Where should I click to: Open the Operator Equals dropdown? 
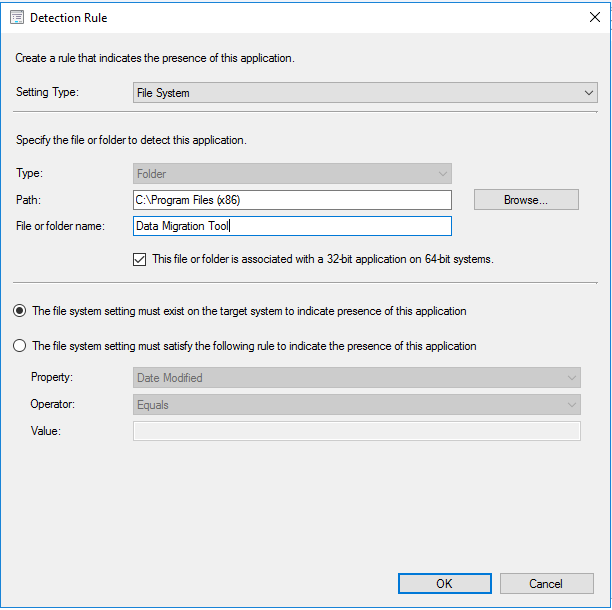click(x=357, y=404)
